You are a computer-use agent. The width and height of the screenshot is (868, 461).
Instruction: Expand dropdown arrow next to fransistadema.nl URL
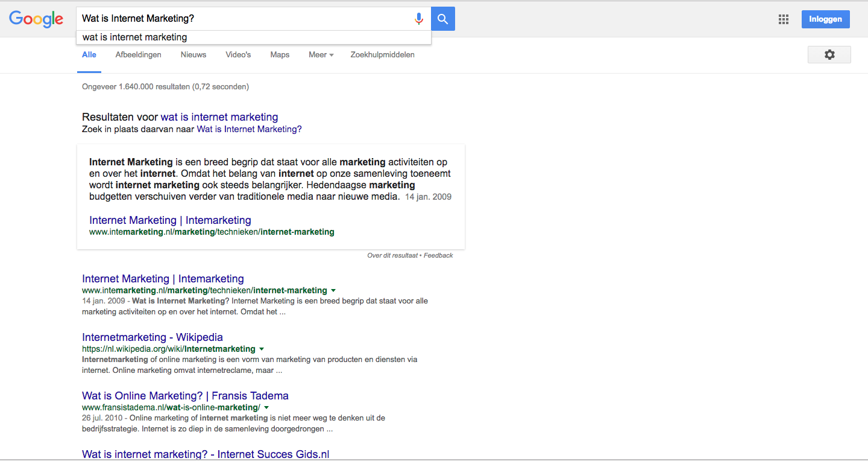[x=266, y=408]
